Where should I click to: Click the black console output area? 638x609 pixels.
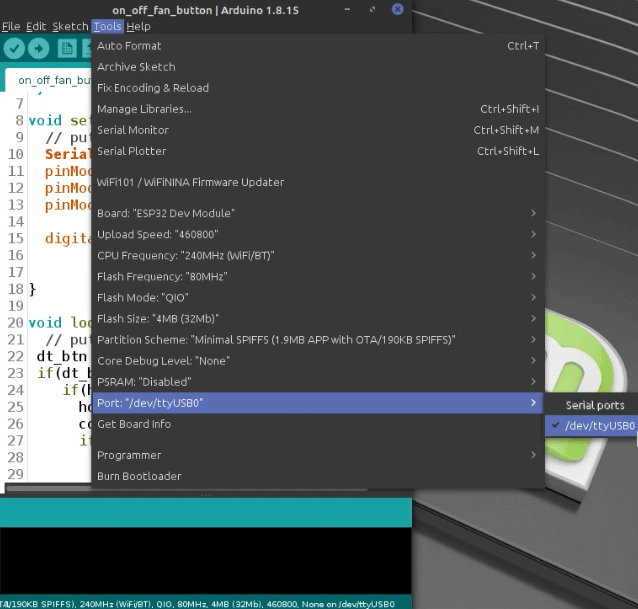[206, 561]
